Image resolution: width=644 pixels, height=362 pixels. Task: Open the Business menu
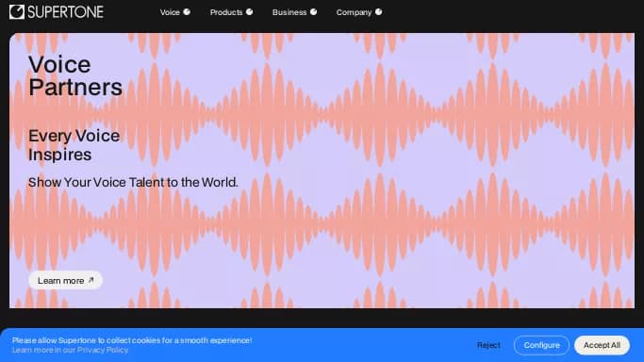[294, 12]
